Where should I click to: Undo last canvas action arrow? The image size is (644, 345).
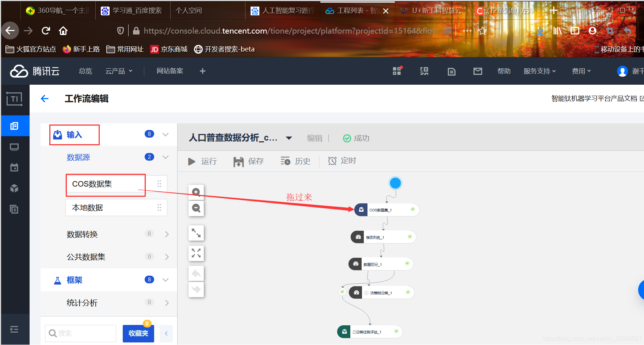pos(196,273)
